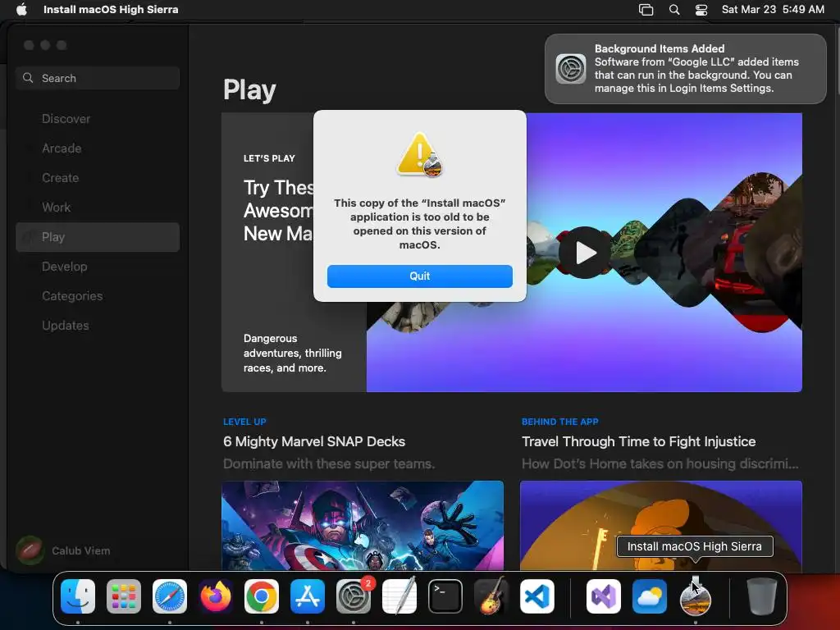Select Updates in App Store sidebar
This screenshot has height=630, width=840.
click(98, 325)
